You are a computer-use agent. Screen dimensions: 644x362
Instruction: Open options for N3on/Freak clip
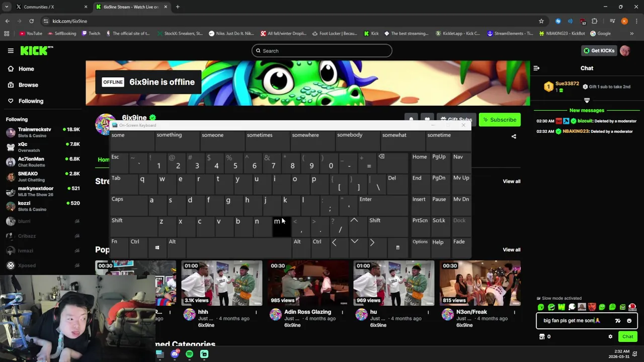[x=514, y=312]
